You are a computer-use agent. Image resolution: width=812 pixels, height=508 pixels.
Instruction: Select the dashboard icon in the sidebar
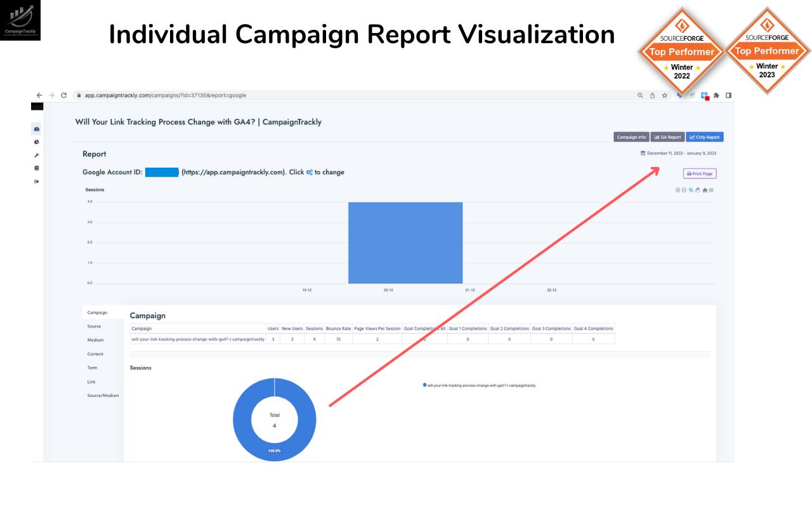[x=36, y=129]
